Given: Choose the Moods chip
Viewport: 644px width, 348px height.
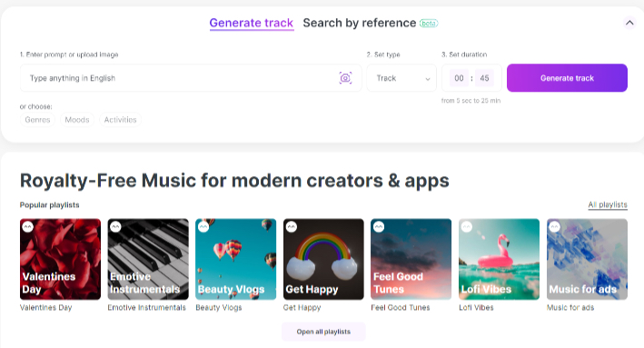Looking at the screenshot, I should tap(77, 120).
